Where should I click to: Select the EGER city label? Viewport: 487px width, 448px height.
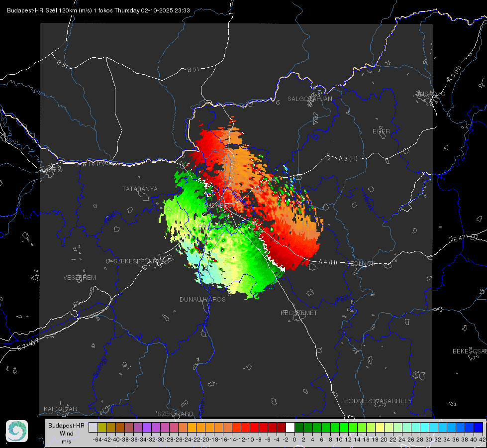pos(381,131)
